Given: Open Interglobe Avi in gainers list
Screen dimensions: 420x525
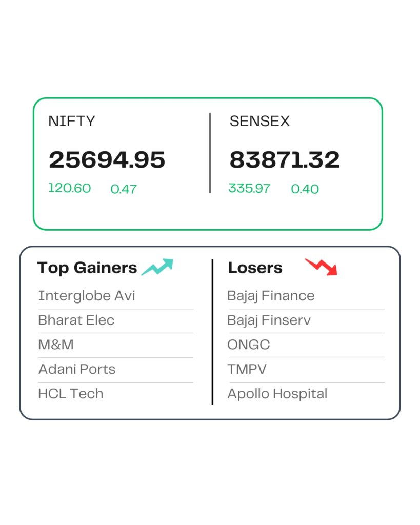Looking at the screenshot, I should point(86,296).
